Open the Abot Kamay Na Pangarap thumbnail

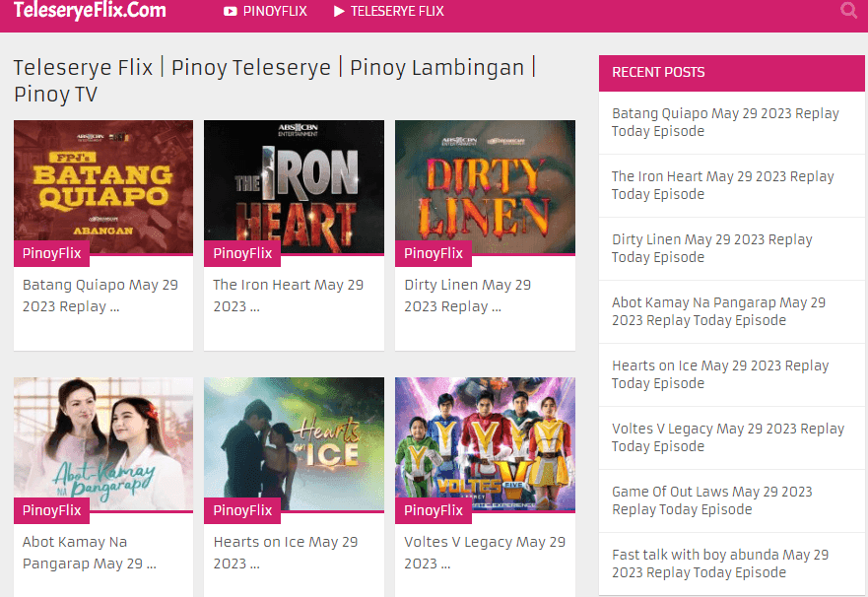coord(103,444)
